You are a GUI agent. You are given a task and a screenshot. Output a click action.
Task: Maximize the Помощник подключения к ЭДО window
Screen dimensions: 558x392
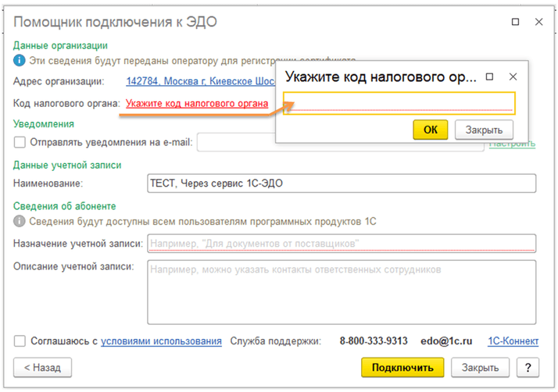click(514, 22)
